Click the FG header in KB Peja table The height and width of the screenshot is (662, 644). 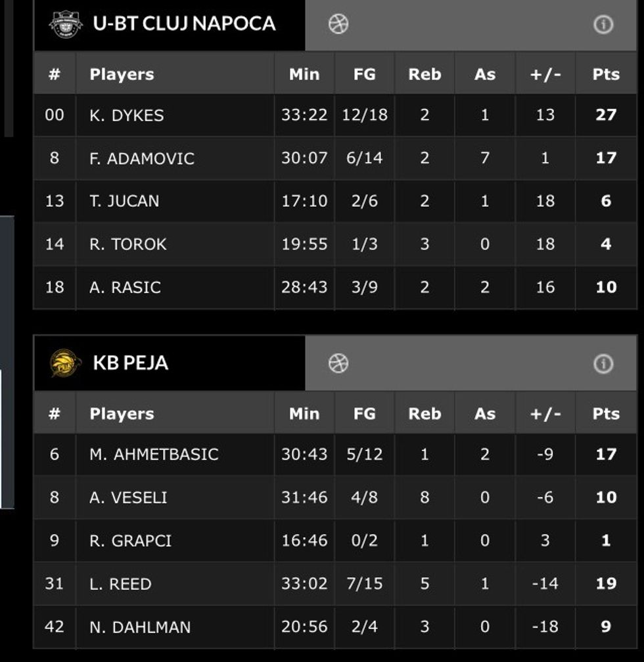tap(364, 413)
